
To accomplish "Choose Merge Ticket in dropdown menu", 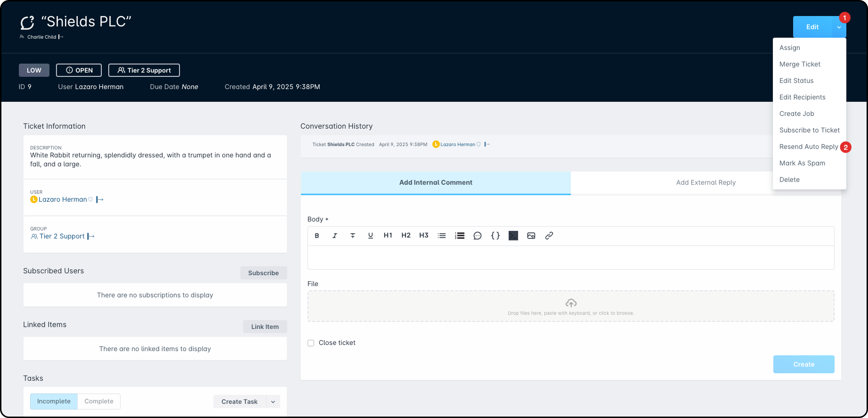I will click(x=809, y=64).
